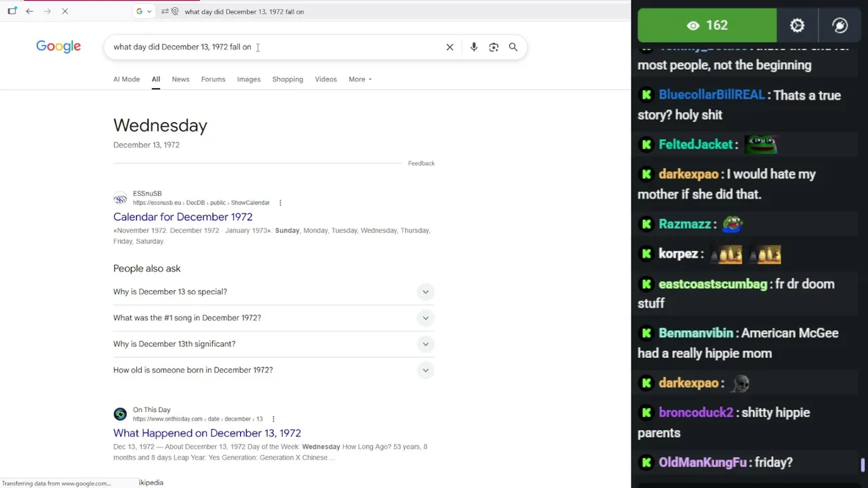
Task: Open the tab overview icon
Action: coord(12,12)
